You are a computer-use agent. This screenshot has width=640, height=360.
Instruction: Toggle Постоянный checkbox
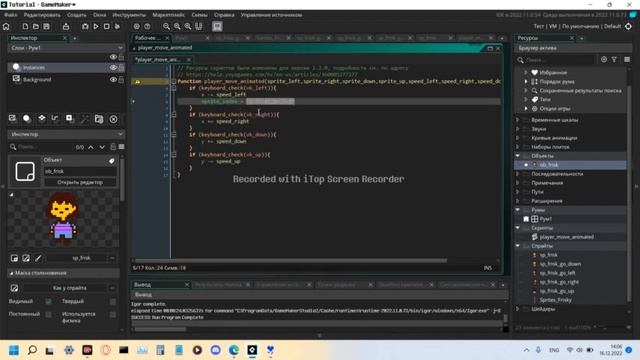point(48,314)
